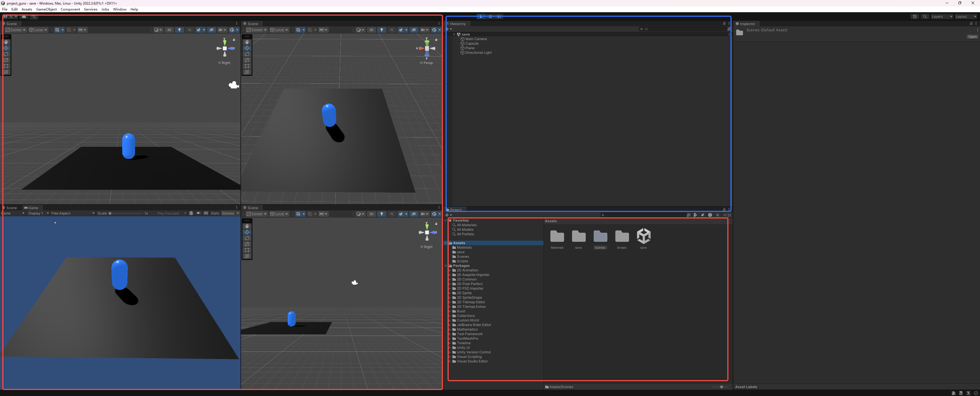Toggle scene lighting in top-left Scene view
980x396 pixels.
click(x=179, y=30)
